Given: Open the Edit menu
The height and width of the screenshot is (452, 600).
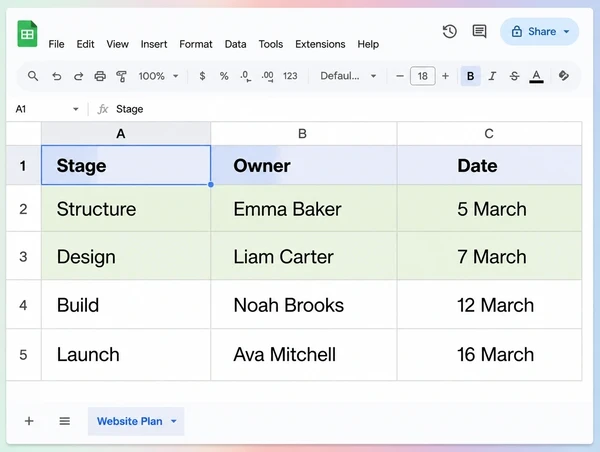Looking at the screenshot, I should (x=85, y=44).
